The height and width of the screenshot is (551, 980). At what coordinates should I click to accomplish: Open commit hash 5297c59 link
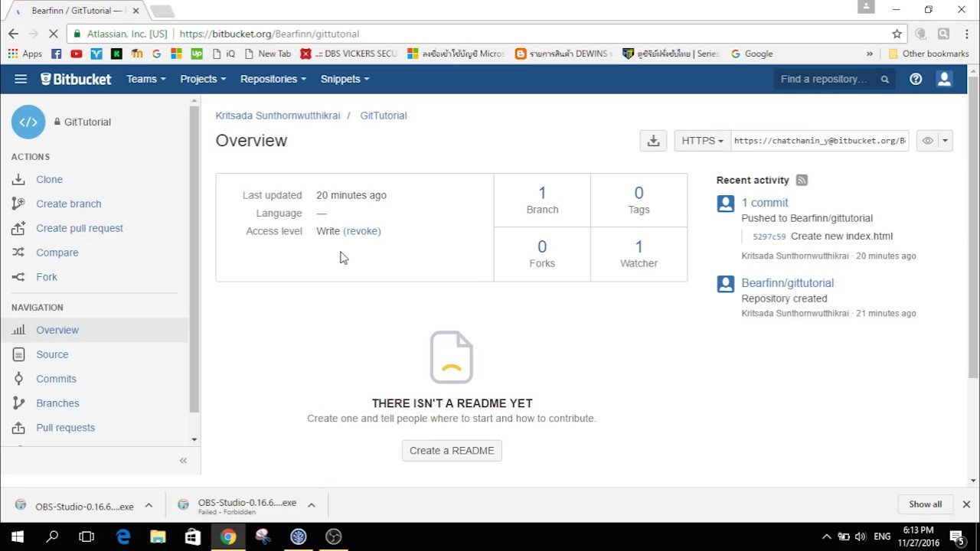tap(769, 236)
